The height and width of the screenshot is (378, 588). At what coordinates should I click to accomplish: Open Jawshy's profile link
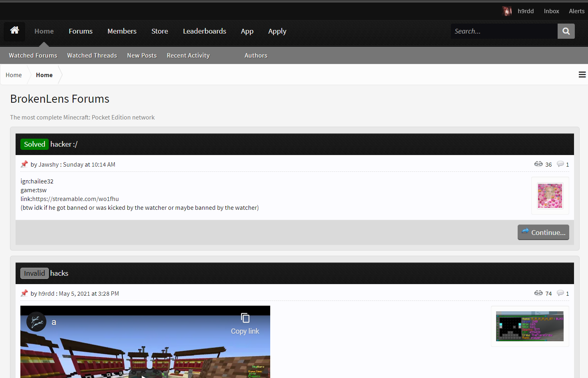point(48,165)
